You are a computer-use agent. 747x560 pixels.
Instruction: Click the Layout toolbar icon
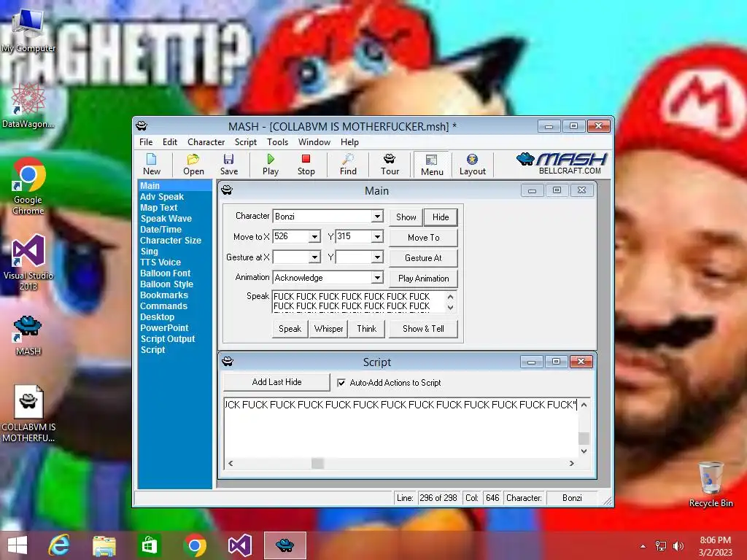[x=472, y=164]
